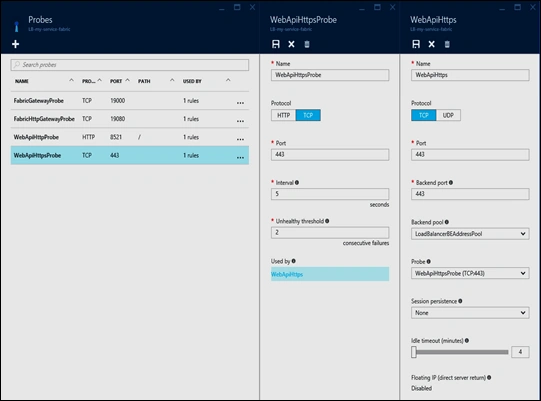Discard changes in WebApiHttpsProbe blade
541x401 pixels.
pos(291,44)
